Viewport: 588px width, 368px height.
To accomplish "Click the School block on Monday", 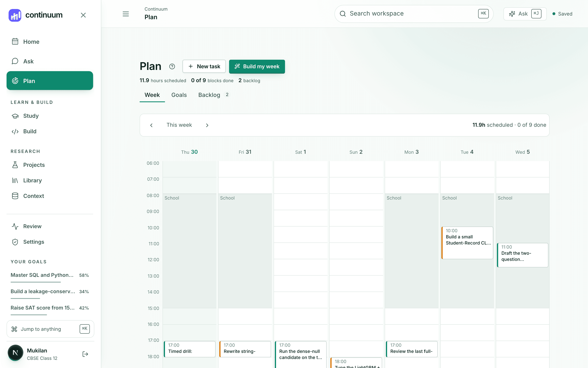I will pyautogui.click(x=412, y=251).
